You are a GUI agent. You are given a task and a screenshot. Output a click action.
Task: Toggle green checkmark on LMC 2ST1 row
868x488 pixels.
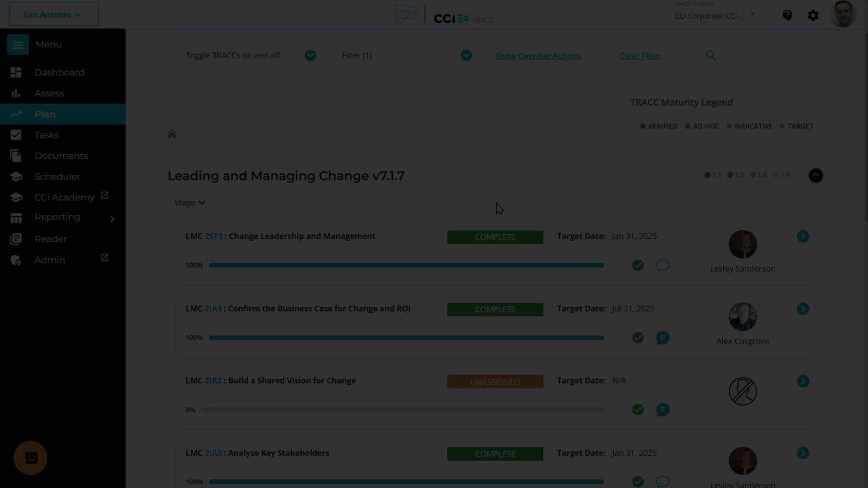(638, 265)
